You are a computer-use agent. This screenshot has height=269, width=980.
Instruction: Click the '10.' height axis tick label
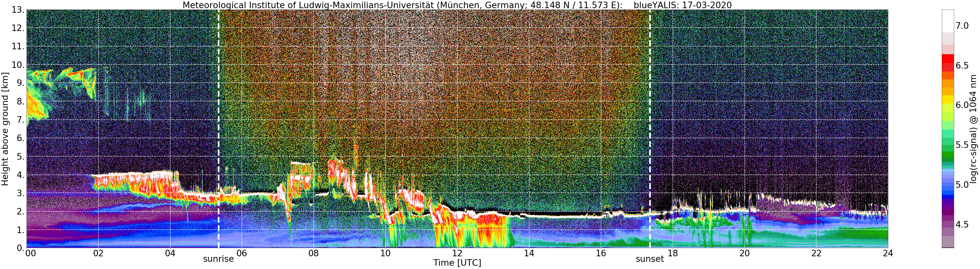coord(18,65)
